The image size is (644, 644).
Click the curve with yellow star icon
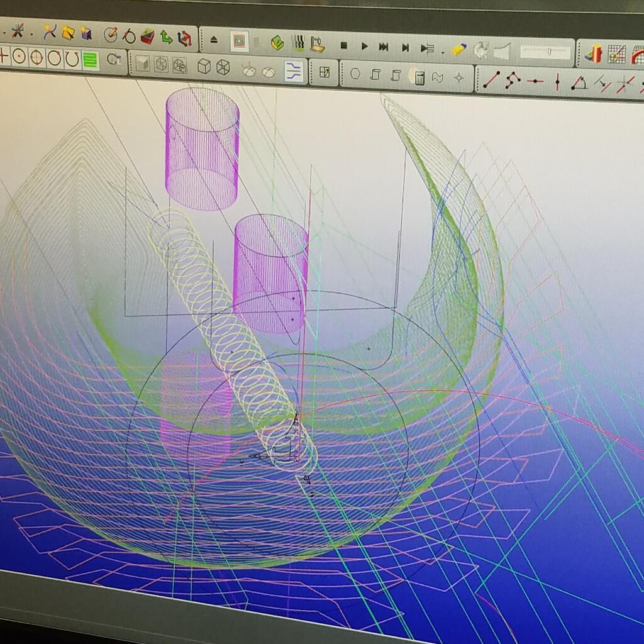pyautogui.click(x=50, y=32)
